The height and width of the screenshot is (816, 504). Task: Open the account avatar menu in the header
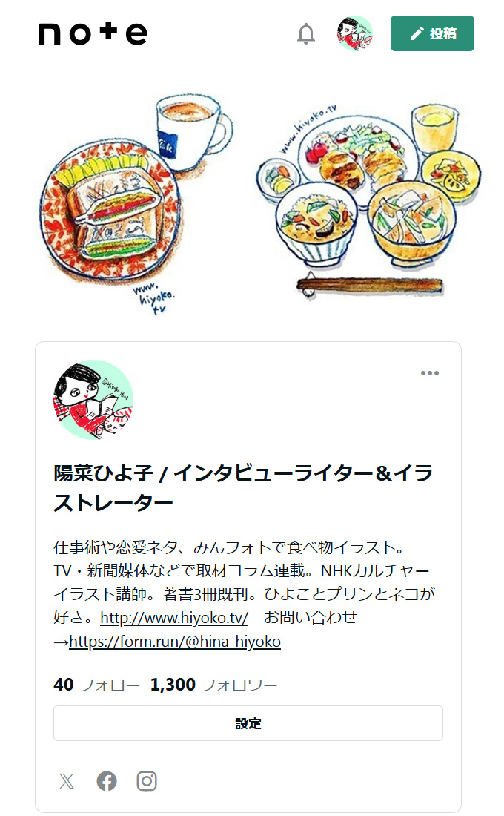[355, 33]
